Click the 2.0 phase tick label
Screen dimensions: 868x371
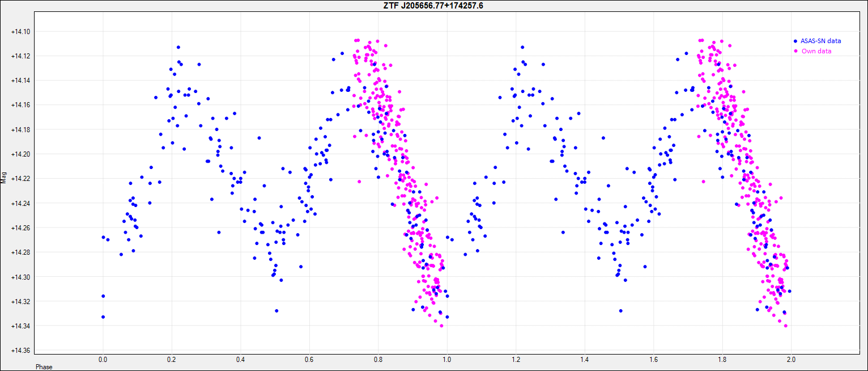click(x=792, y=360)
